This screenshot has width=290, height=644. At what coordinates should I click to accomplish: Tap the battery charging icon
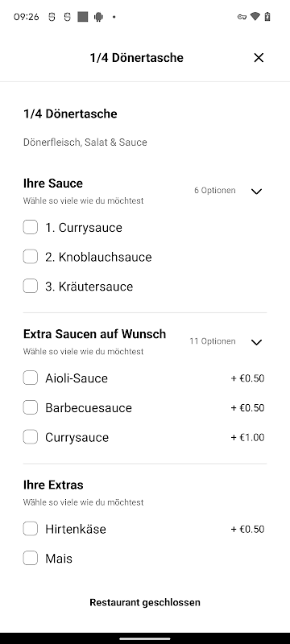pyautogui.click(x=267, y=16)
